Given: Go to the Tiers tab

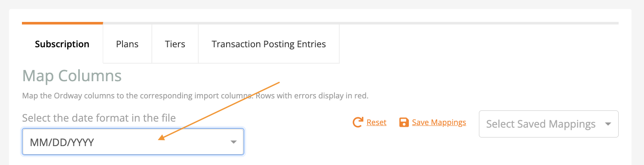Looking at the screenshot, I should click(175, 44).
